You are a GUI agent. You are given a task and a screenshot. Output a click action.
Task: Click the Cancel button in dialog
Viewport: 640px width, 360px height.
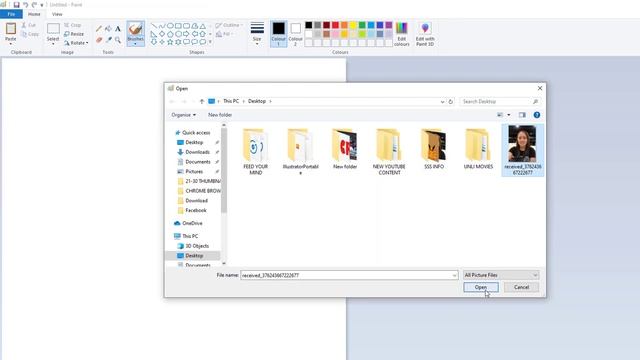click(x=521, y=287)
